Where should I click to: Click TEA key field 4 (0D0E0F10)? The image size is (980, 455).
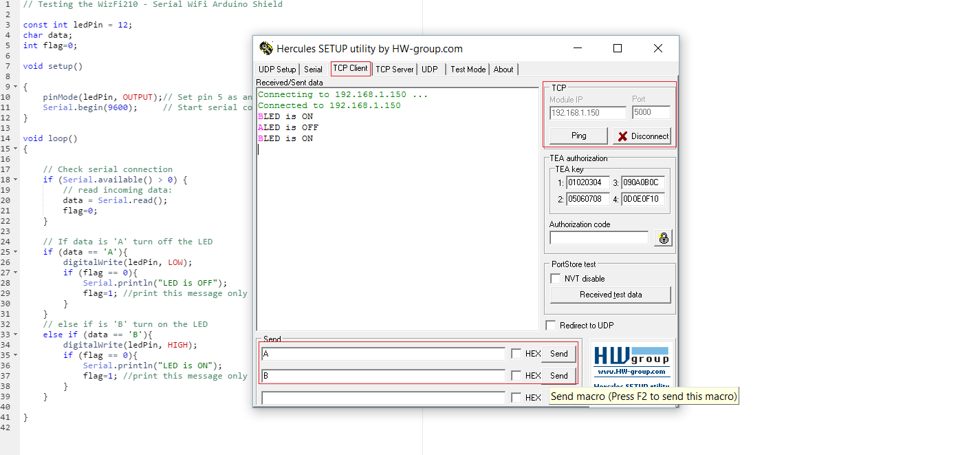pyautogui.click(x=643, y=199)
